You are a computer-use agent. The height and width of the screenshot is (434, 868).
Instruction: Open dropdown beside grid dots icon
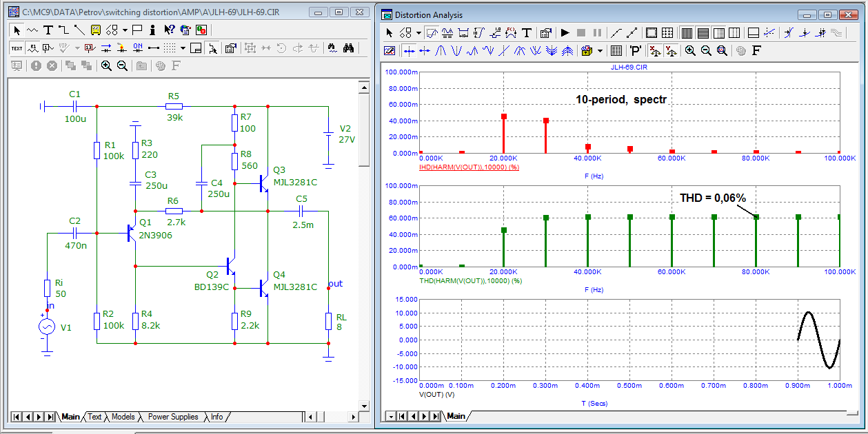click(183, 48)
